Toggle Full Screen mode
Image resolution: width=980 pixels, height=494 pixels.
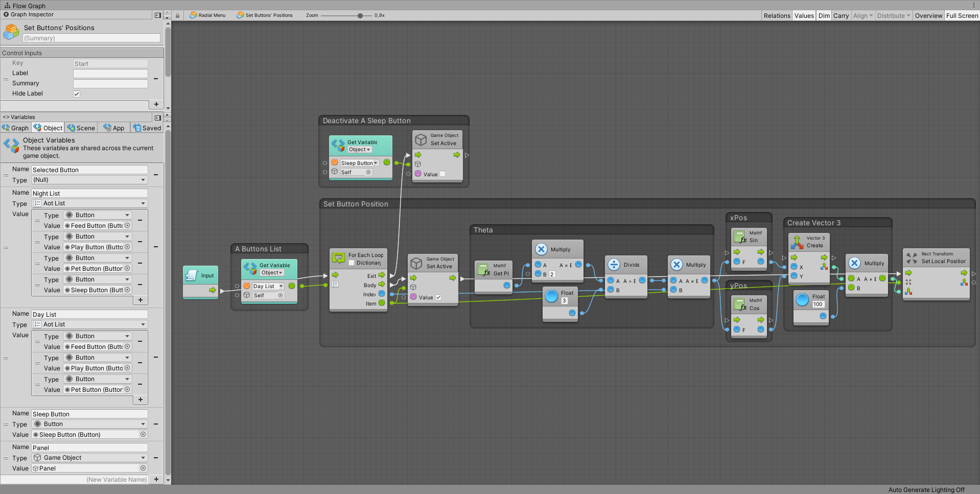962,16
